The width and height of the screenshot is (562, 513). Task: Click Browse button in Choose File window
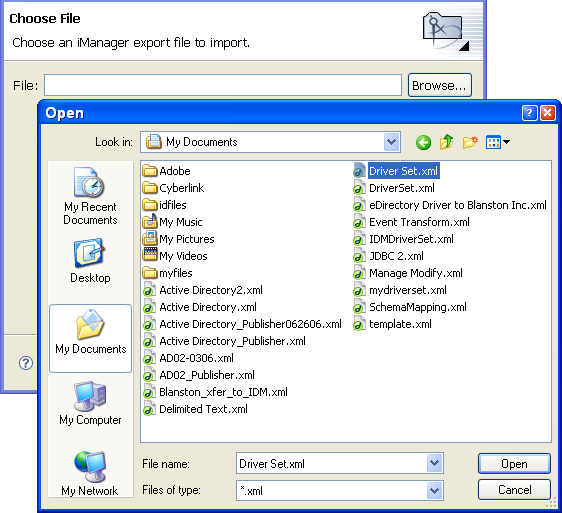click(439, 85)
